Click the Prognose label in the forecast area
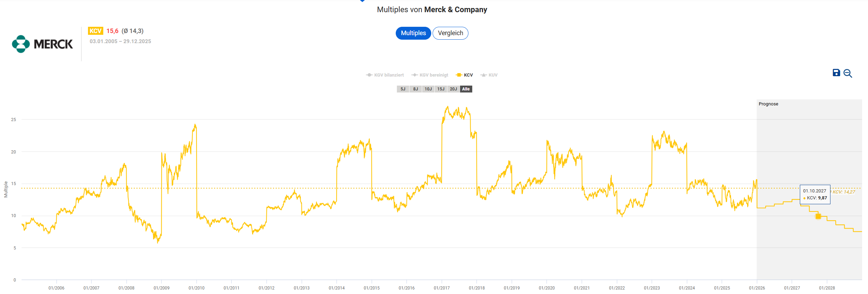This screenshot has width=868, height=294. coord(768,104)
